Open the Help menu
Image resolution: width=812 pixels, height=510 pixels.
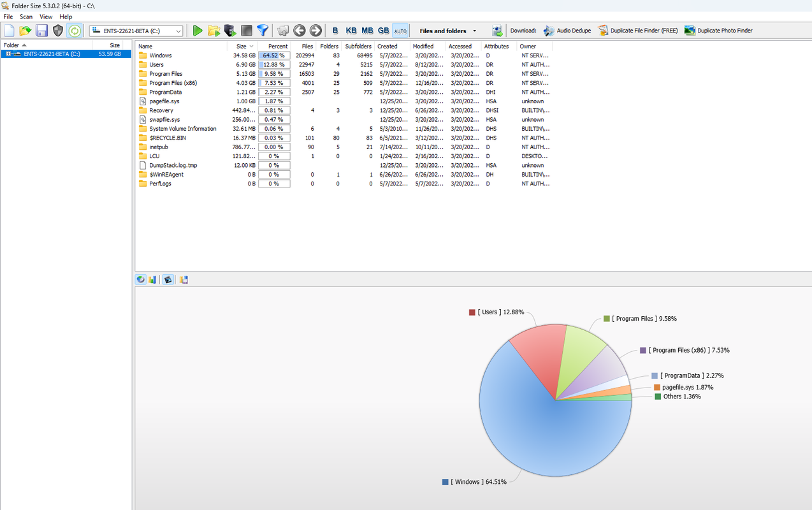tap(66, 17)
